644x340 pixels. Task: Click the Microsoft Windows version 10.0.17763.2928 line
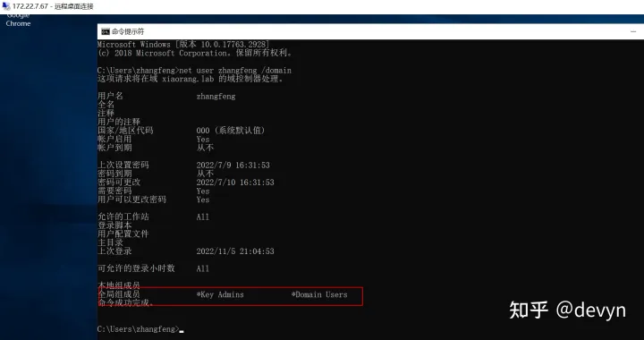coord(183,45)
